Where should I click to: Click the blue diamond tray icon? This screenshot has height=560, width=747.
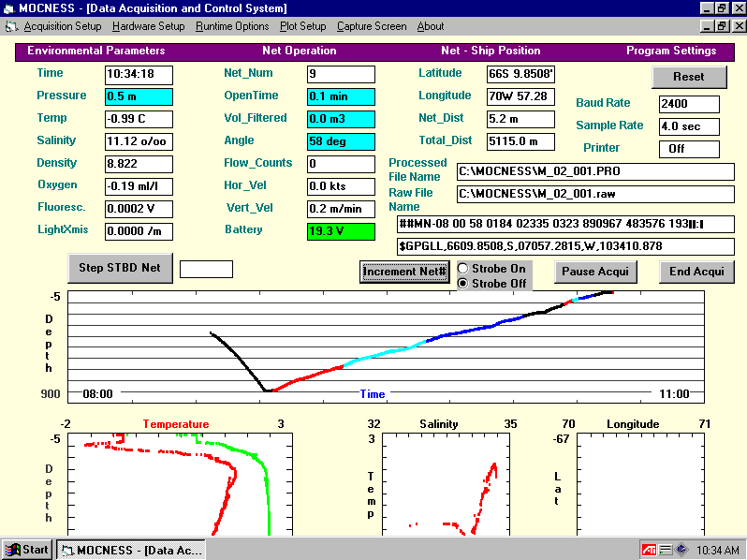coord(681,550)
